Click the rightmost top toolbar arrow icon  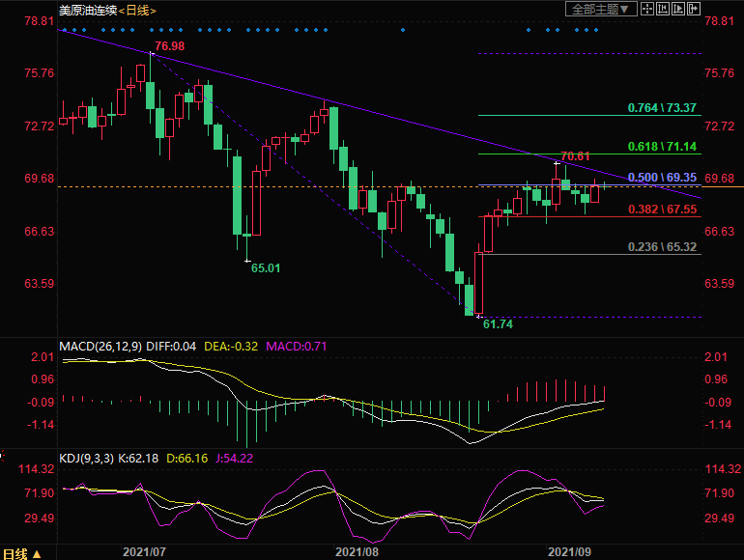692,9
